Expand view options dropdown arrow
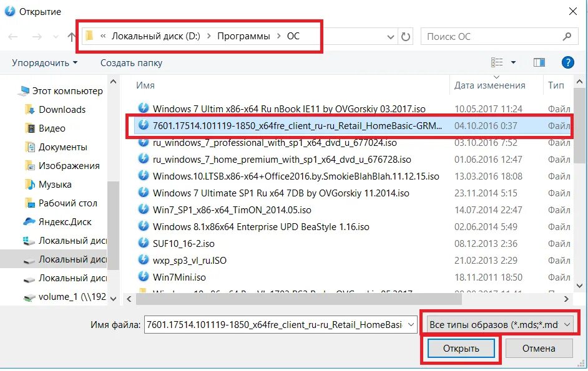Image resolution: width=588 pixels, height=371 pixels. 513,62
